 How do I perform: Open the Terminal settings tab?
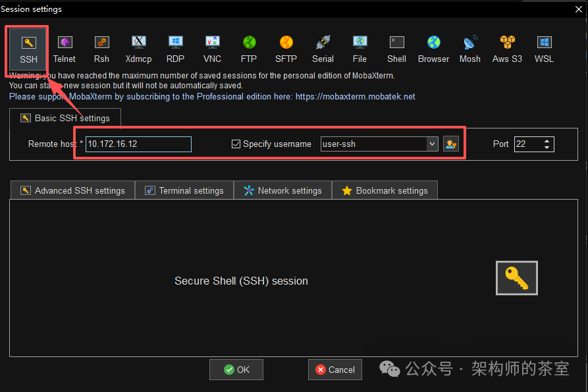click(x=184, y=190)
